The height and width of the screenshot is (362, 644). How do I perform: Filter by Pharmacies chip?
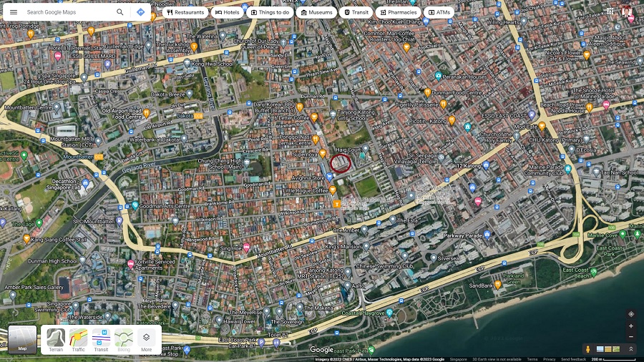pos(397,12)
